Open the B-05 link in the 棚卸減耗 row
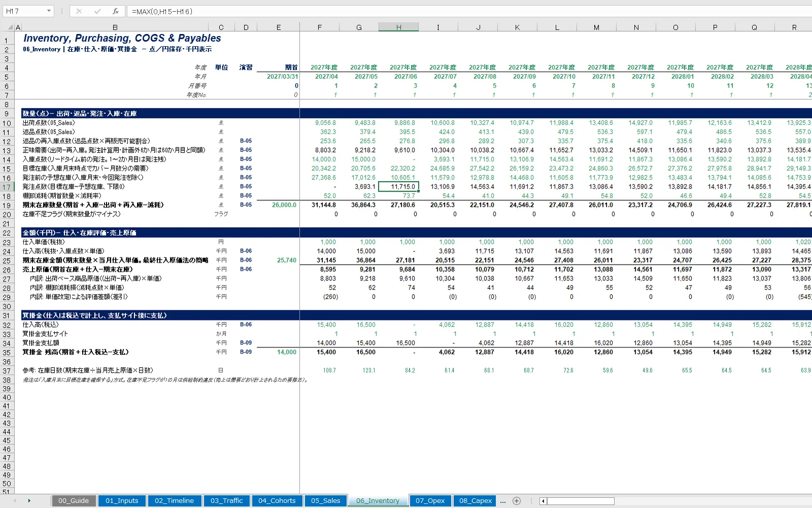Image resolution: width=812 pixels, height=508 pixels. [x=246, y=196]
